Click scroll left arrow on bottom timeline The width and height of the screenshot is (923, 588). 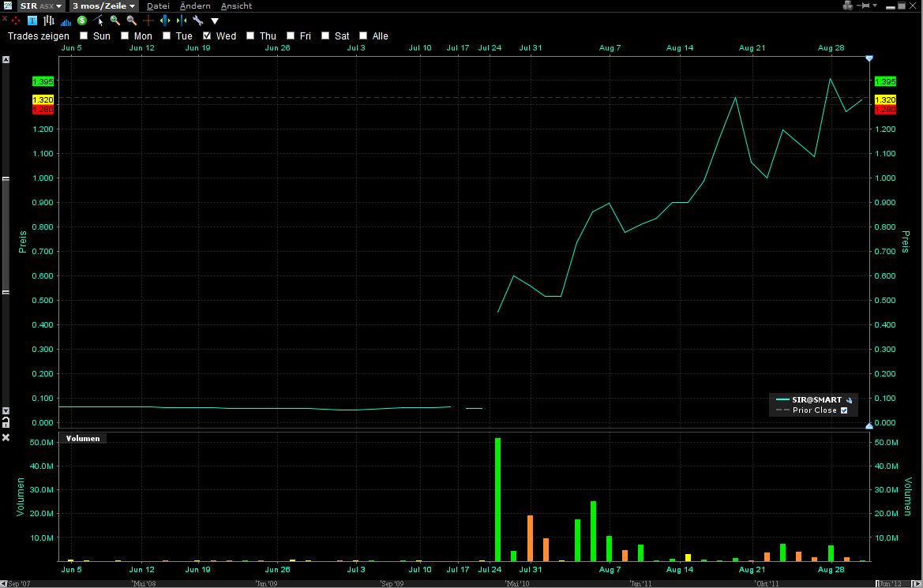(x=4, y=584)
